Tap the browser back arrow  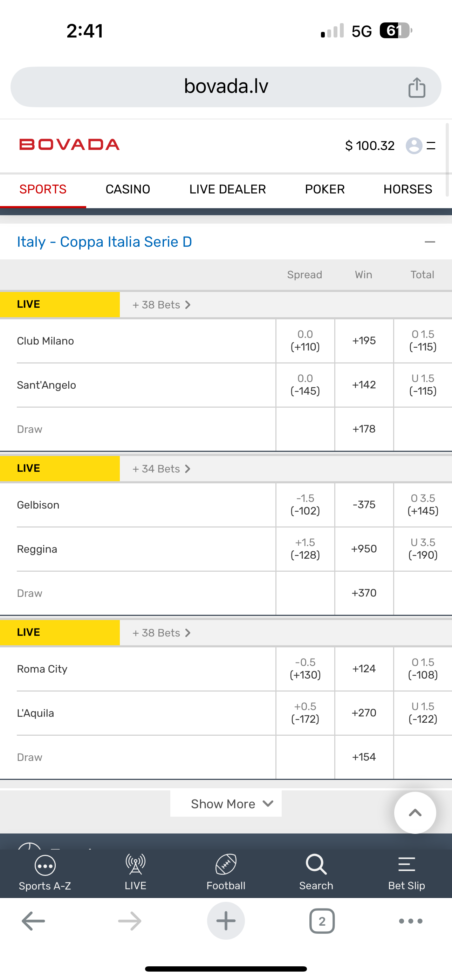[x=34, y=921]
